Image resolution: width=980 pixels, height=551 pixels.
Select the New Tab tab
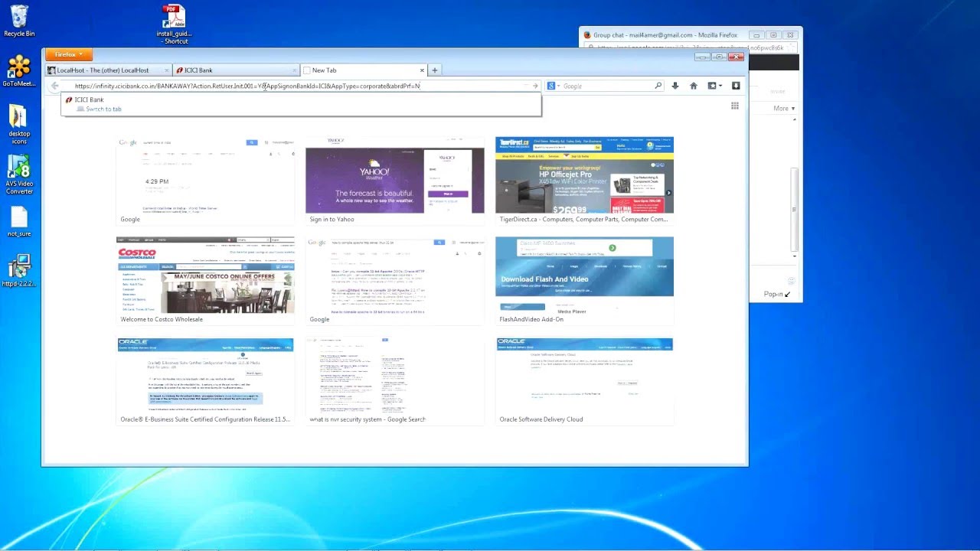364,70
